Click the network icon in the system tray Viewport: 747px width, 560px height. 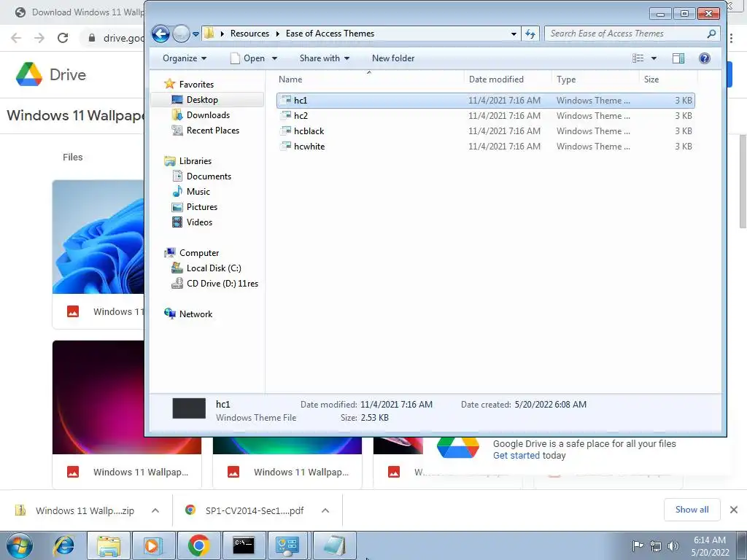pyautogui.click(x=656, y=546)
